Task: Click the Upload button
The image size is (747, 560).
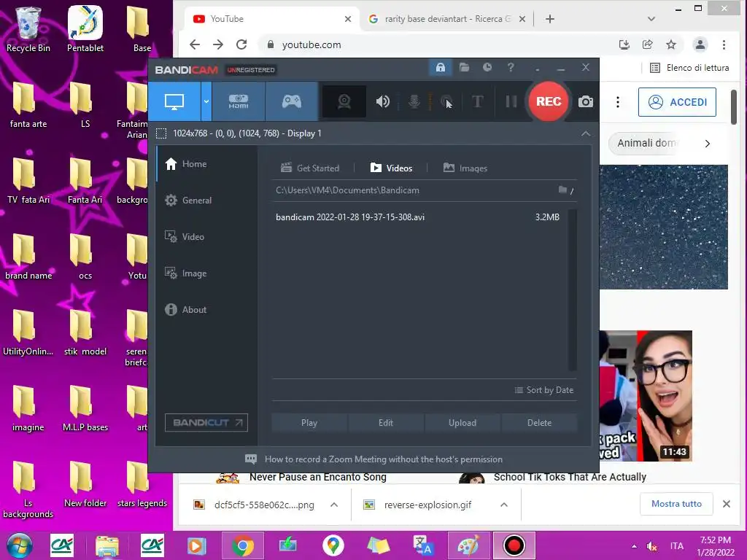Action: point(462,423)
